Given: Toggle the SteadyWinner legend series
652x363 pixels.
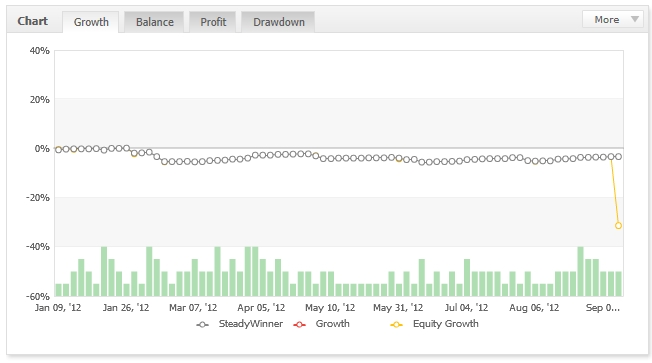Looking at the screenshot, I should (240, 324).
